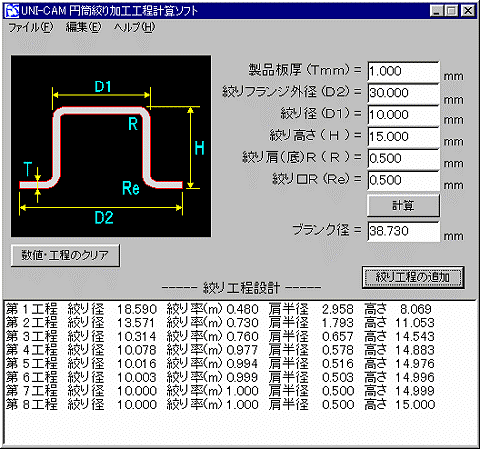Select the 絞りフランジ外径 (D2) input field
Image resolution: width=480 pixels, height=449 pixels.
click(x=403, y=93)
